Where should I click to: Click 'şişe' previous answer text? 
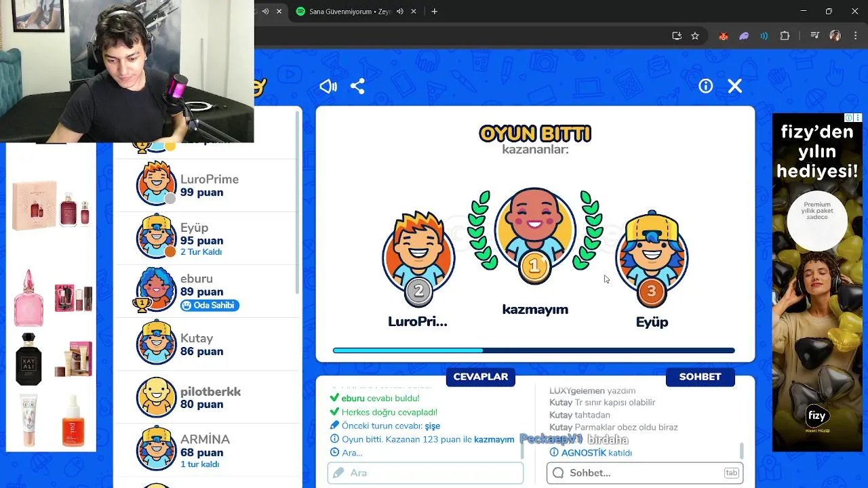pos(433,426)
